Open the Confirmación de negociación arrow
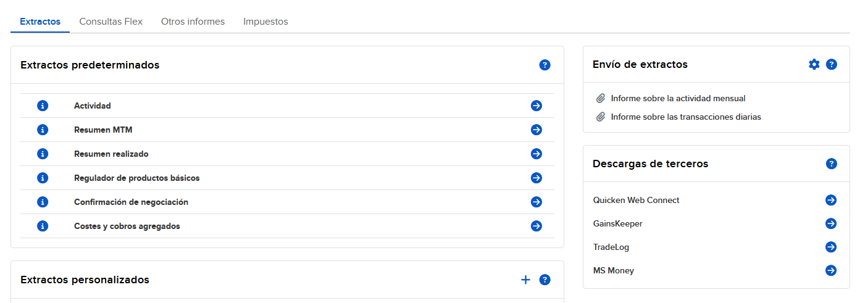 pyautogui.click(x=536, y=202)
